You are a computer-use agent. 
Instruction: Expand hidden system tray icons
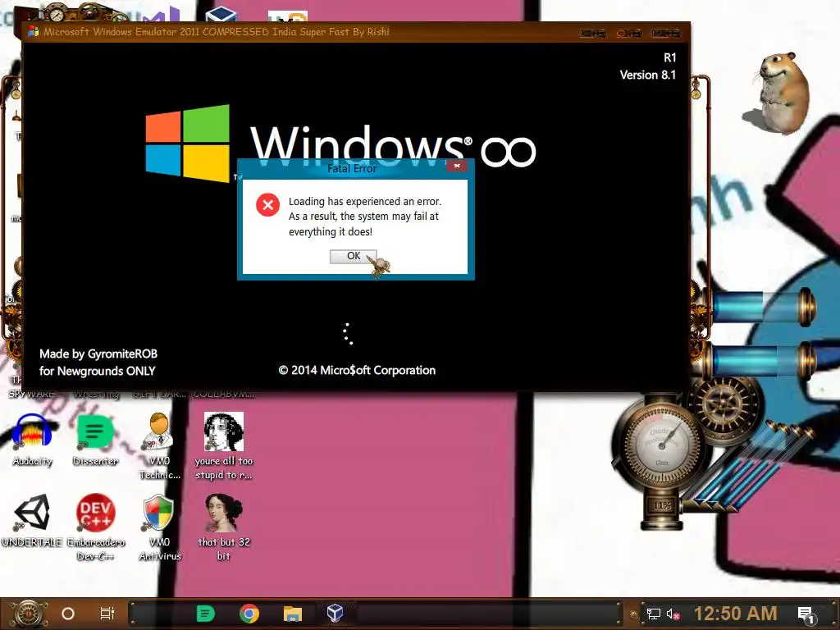coord(634,614)
